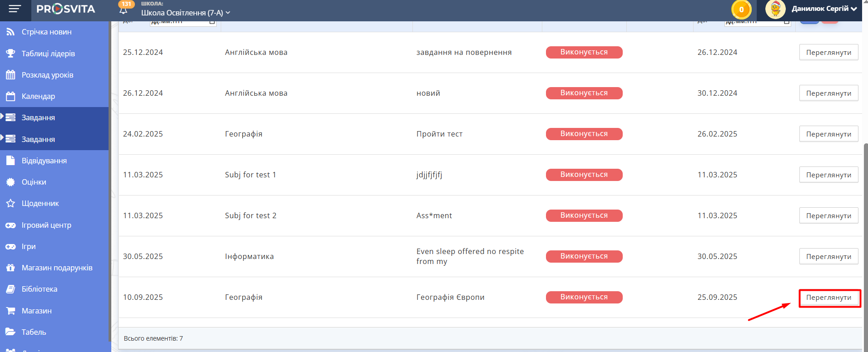The height and width of the screenshot is (352, 868).
Task: Click the gold coin balance icon
Action: point(741,10)
